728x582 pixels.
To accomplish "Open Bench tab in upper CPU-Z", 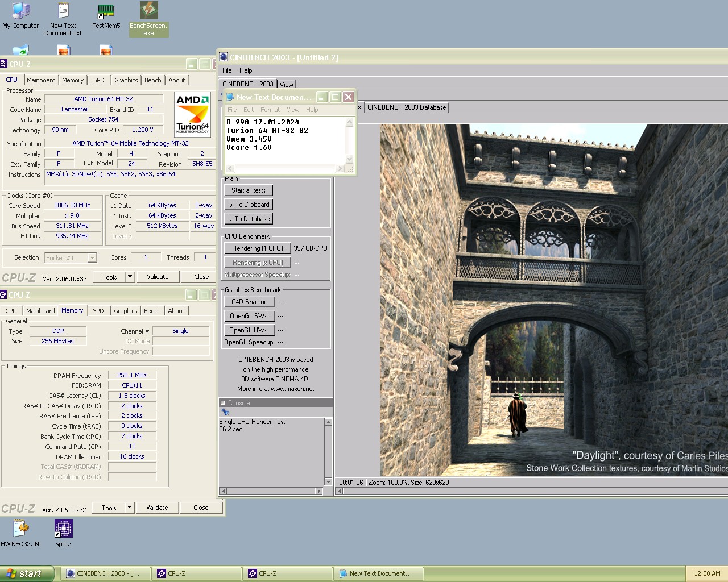I will point(152,80).
